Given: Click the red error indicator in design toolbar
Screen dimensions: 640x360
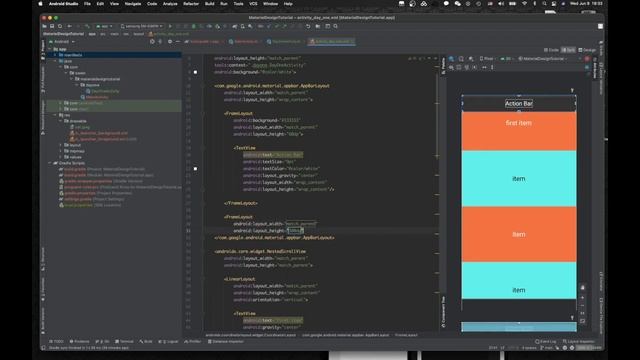Looking at the screenshot, I should 587,59.
